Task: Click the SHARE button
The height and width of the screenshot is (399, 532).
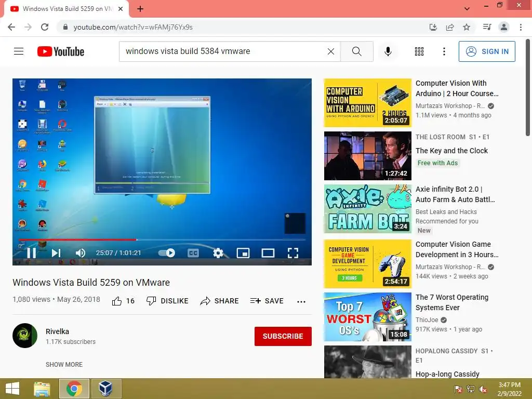Action: coord(220,301)
